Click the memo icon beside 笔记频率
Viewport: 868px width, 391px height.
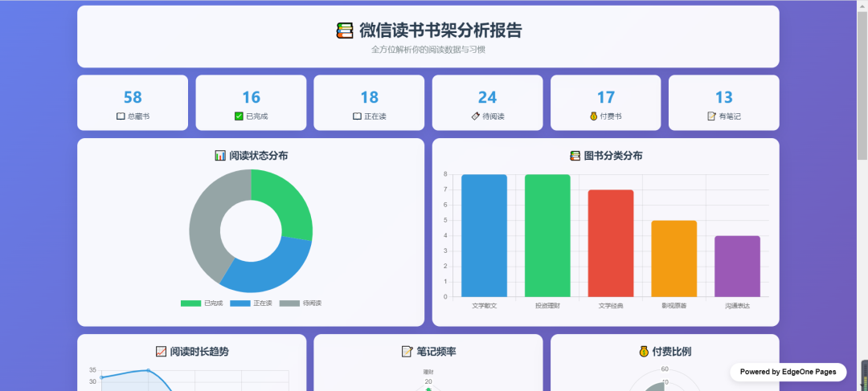(x=407, y=351)
